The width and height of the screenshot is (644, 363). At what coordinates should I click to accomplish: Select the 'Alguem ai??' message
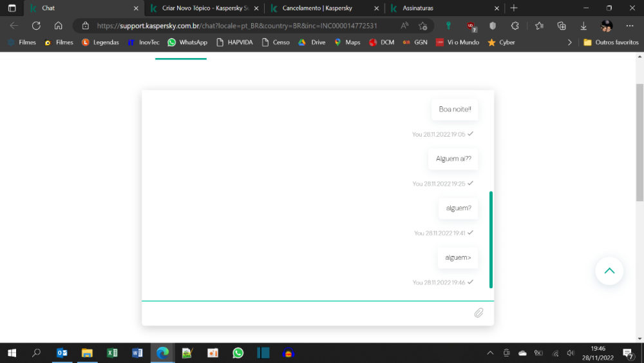pos(453,159)
